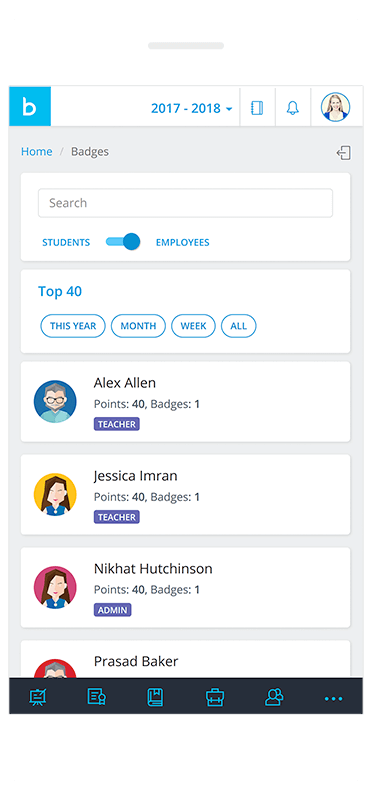Open the user profile avatar in header
The width and height of the screenshot is (372, 800).
[x=335, y=107]
